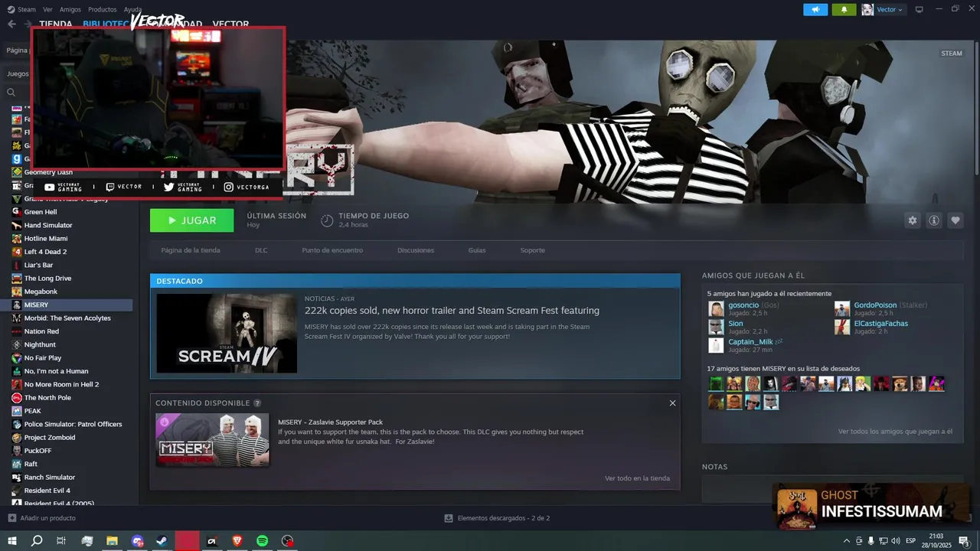Open the Productos menu
980x551 pixels.
[x=103, y=9]
